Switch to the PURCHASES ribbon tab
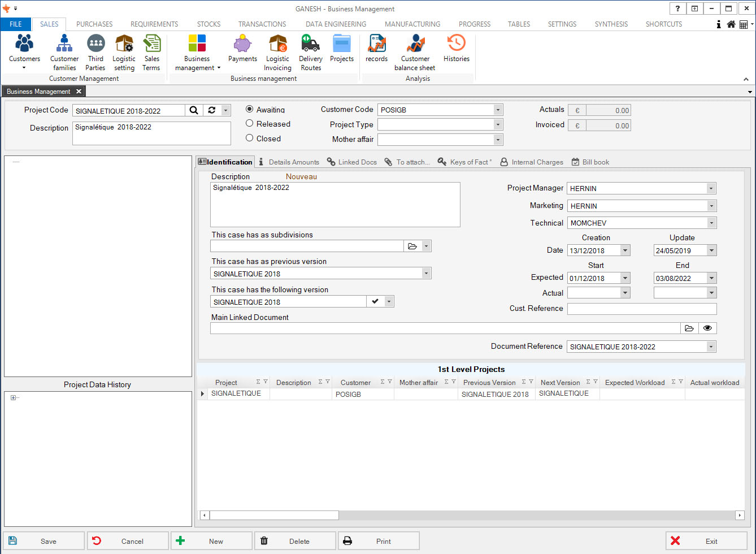756x554 pixels. pyautogui.click(x=94, y=24)
